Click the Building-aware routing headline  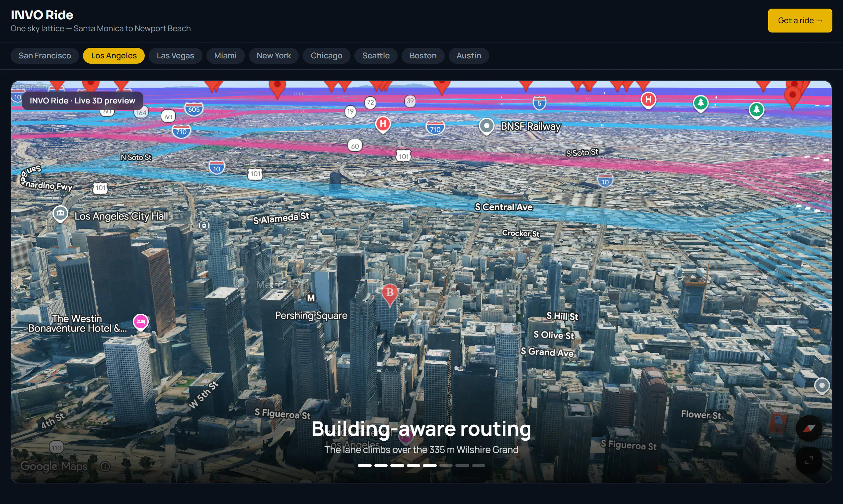421,428
